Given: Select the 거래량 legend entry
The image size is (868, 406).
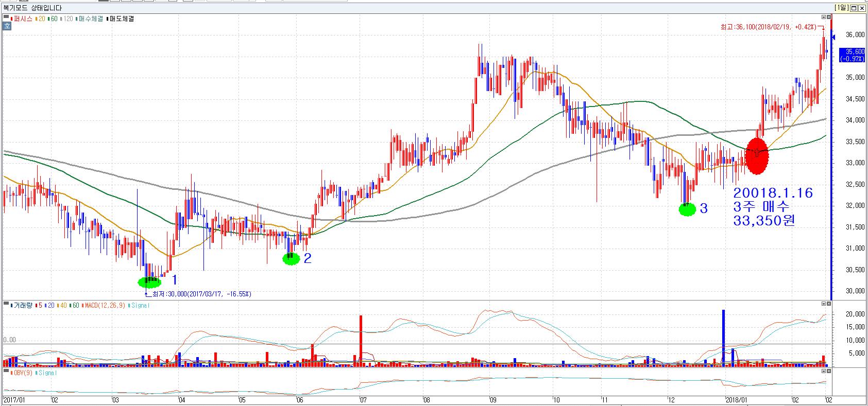Looking at the screenshot, I should (22, 305).
